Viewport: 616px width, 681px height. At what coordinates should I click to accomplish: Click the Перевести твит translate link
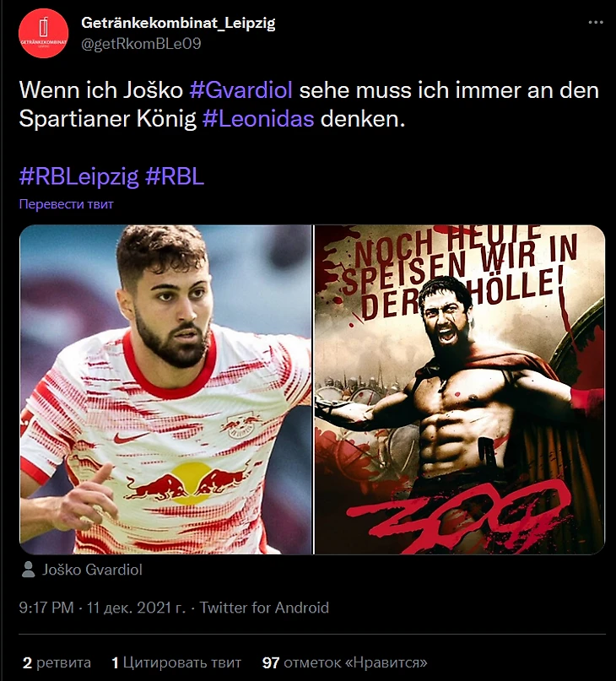[67, 204]
